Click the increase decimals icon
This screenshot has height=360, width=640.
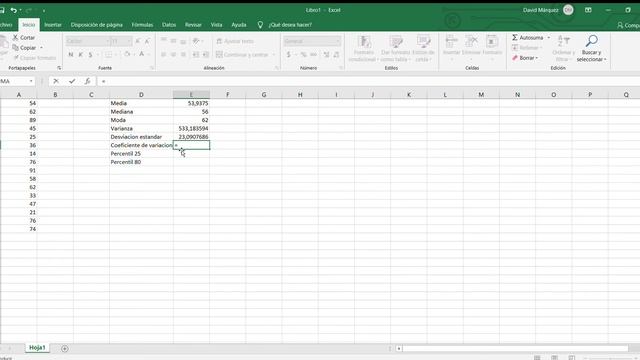click(327, 54)
